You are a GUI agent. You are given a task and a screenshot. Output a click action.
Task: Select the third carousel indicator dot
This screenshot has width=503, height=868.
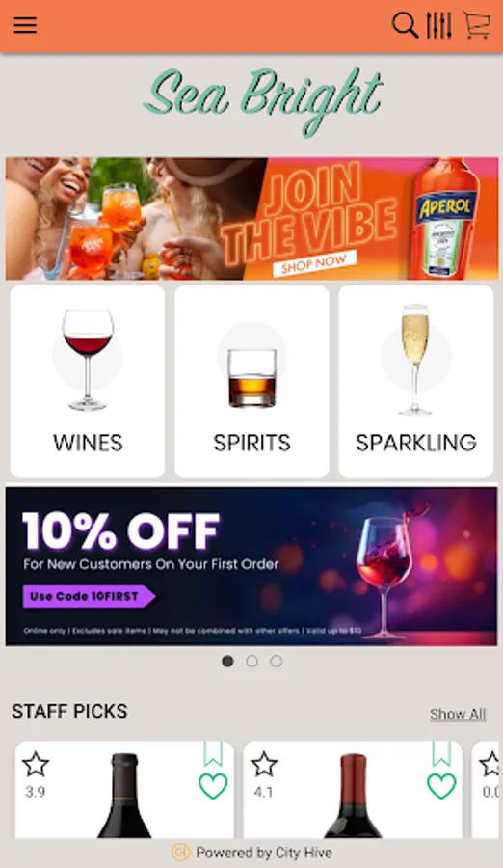pos(277,661)
